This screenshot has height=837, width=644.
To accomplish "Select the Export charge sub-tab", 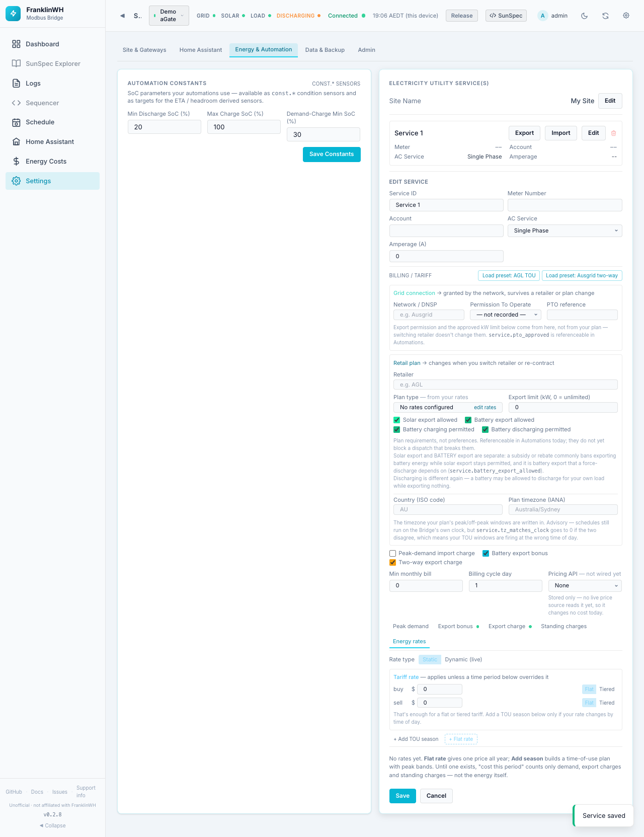I will [510, 626].
